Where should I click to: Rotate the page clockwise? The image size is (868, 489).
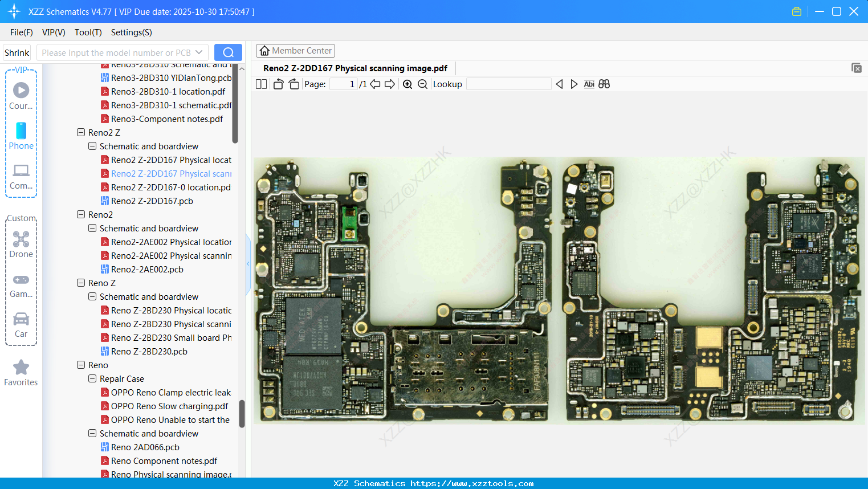294,84
